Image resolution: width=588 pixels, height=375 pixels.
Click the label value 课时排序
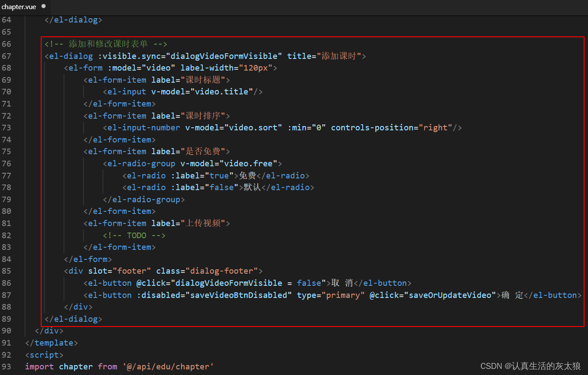[x=203, y=116]
